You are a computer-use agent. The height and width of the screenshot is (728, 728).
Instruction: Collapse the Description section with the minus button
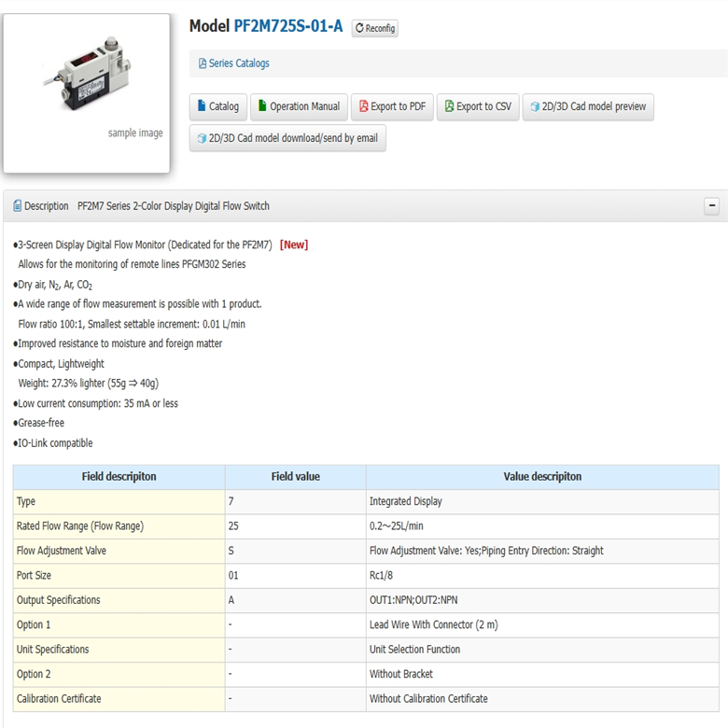pyautogui.click(x=712, y=205)
